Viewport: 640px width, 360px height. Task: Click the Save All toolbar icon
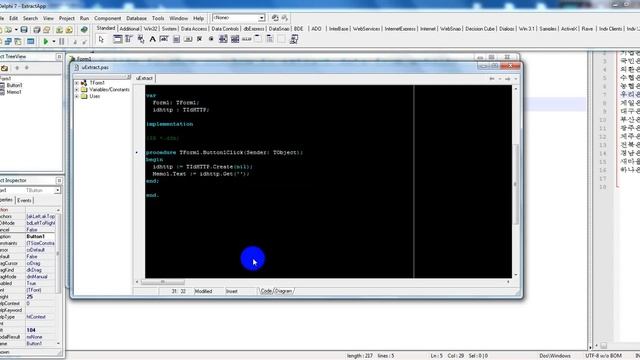(x=36, y=30)
